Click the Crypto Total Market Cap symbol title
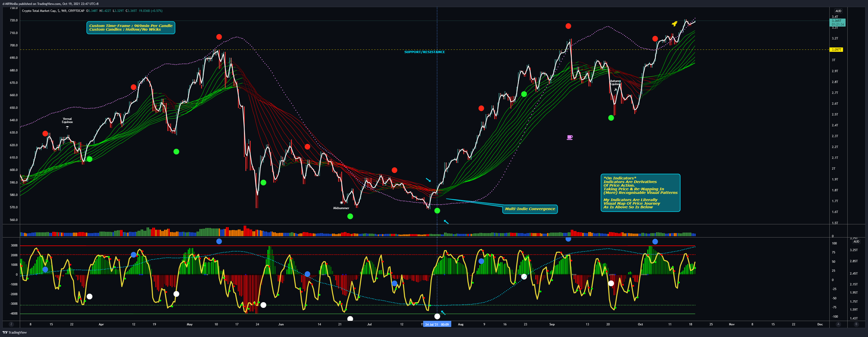868x337 pixels. pyautogui.click(x=53, y=11)
